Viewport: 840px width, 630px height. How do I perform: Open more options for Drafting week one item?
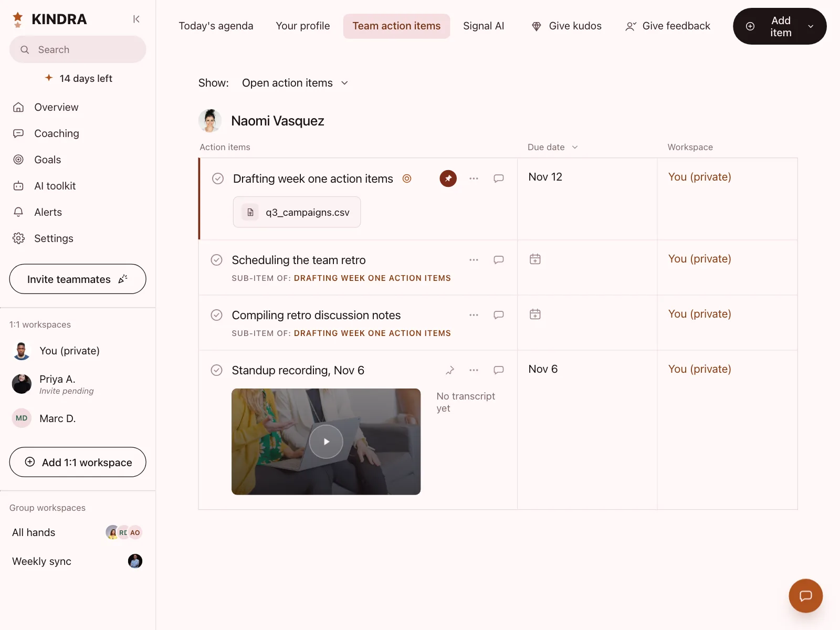[474, 178]
